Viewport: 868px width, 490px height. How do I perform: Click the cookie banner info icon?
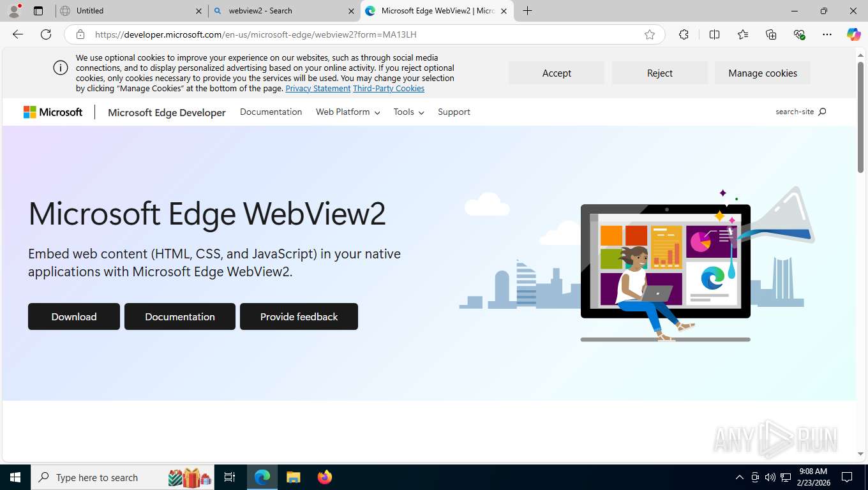point(61,68)
